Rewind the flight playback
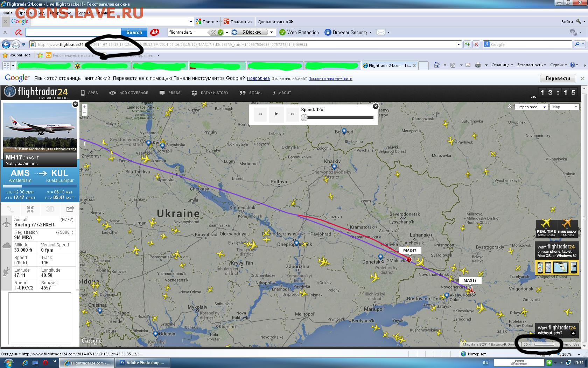This screenshot has width=588, height=368. click(x=260, y=114)
